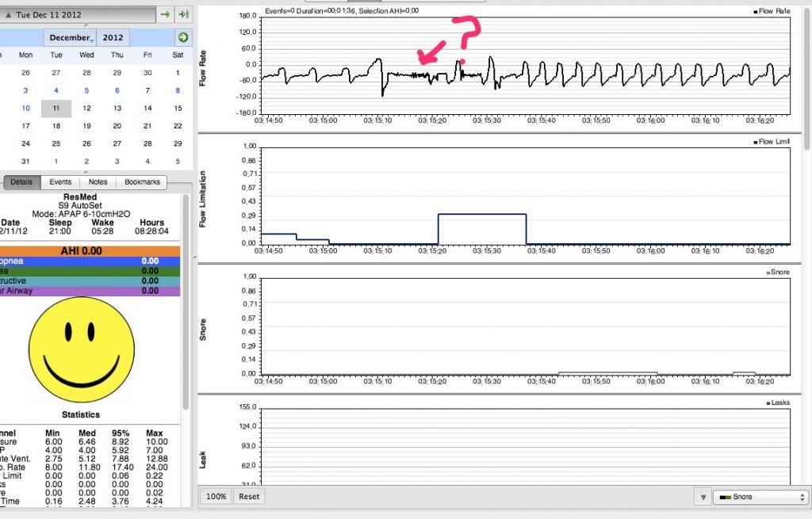Image resolution: width=812 pixels, height=519 pixels.
Task: Open the Notes tab
Action: tap(98, 182)
